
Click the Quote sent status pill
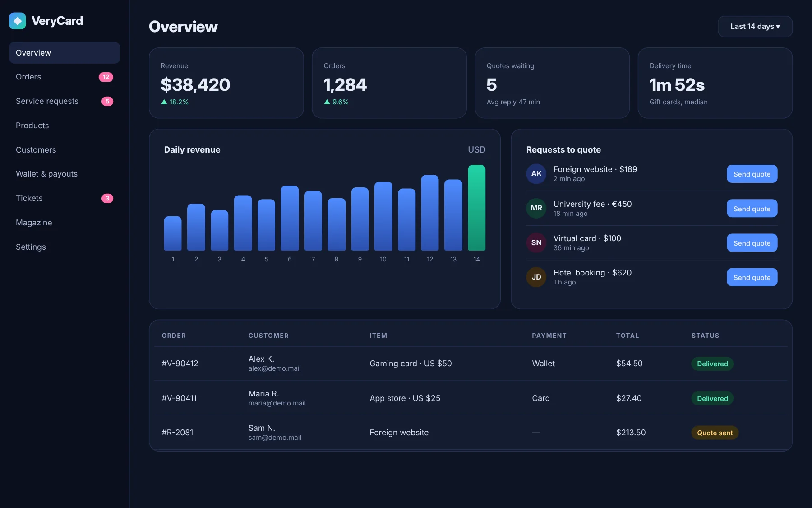point(715,433)
